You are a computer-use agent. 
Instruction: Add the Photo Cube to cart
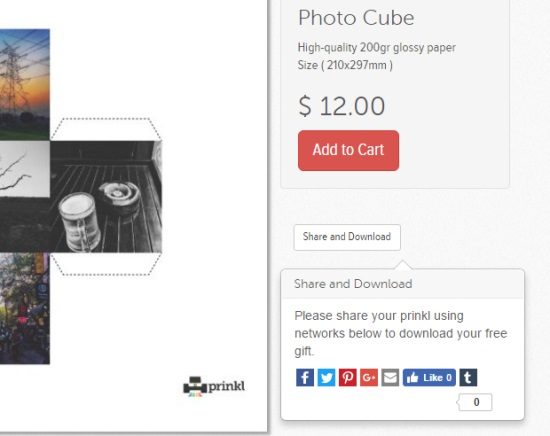(348, 150)
